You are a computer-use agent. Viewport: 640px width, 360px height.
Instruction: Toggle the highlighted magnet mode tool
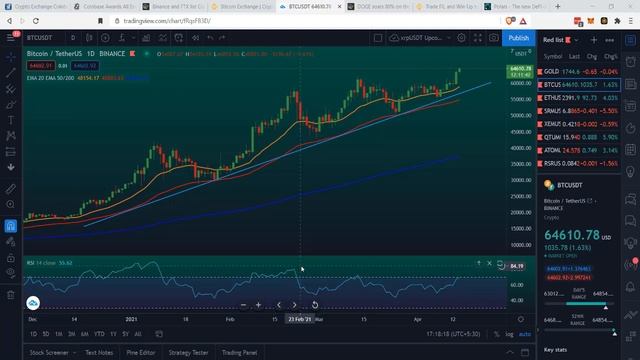11,226
